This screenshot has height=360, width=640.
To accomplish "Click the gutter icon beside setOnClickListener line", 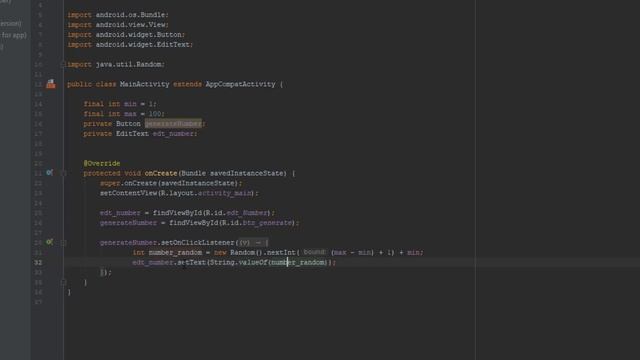I will (49, 242).
